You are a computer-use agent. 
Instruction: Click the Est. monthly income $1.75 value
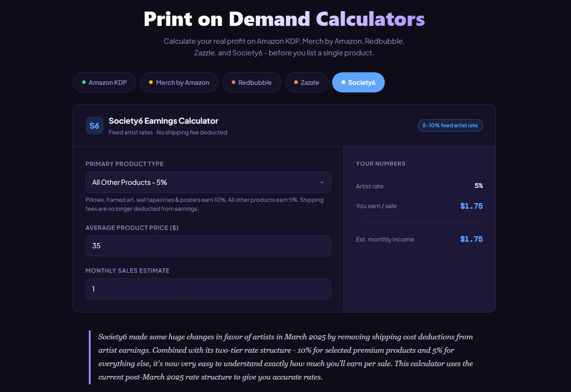(471, 239)
